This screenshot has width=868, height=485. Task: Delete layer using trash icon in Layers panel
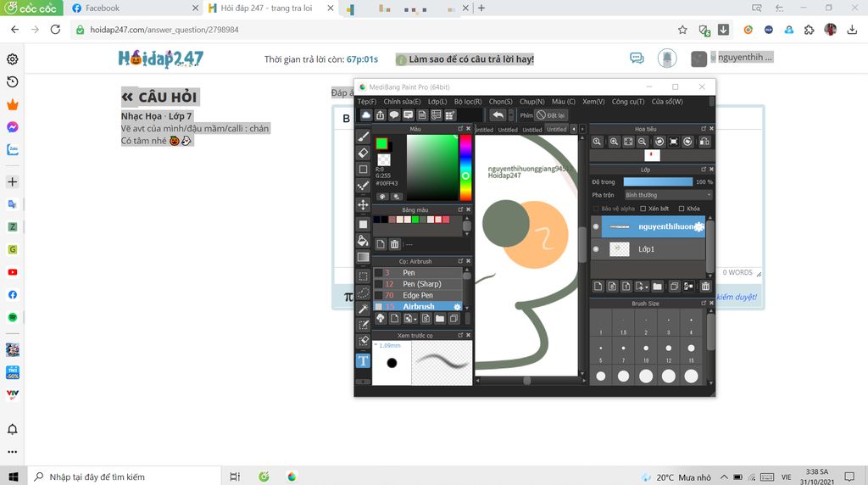point(705,287)
